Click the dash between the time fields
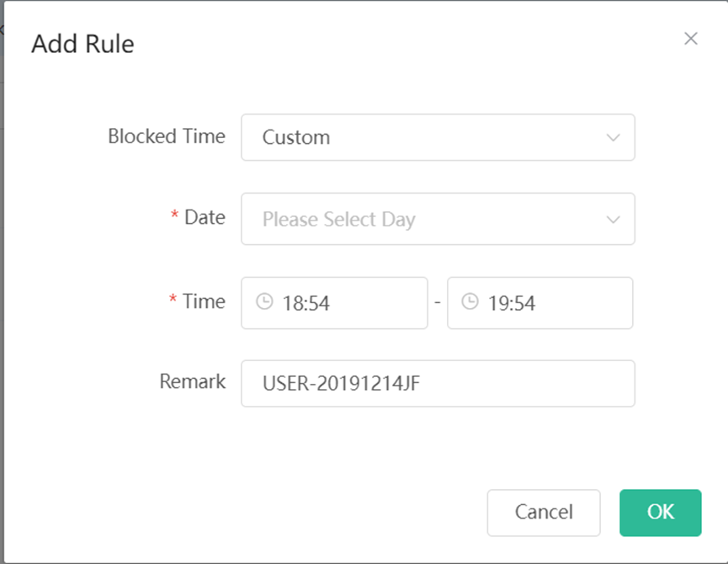Image resolution: width=728 pixels, height=564 pixels. [438, 303]
